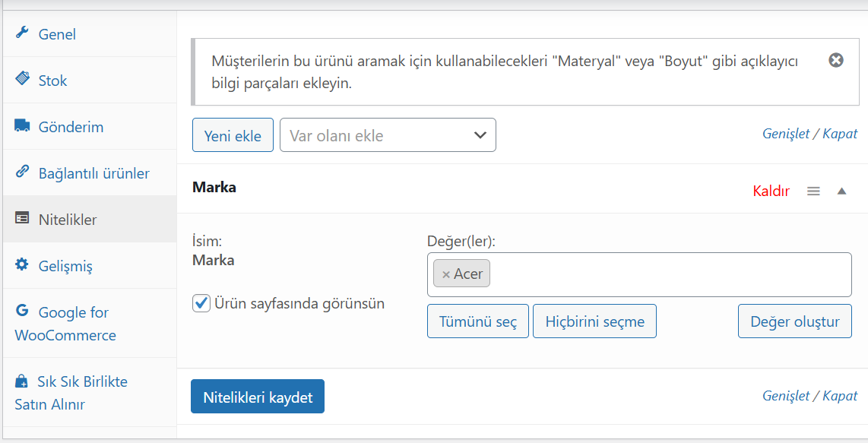868x443 pixels.
Task: Switch to the Gönderim tab
Action: 90,127
